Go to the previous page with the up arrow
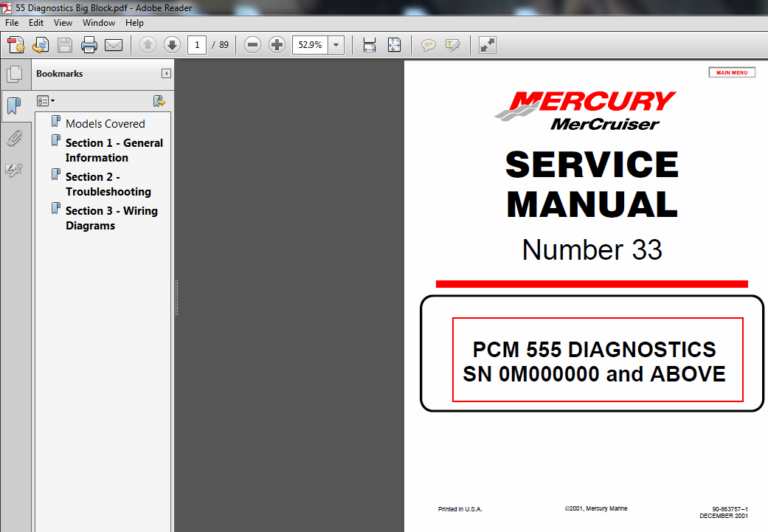768x532 pixels. [x=148, y=45]
